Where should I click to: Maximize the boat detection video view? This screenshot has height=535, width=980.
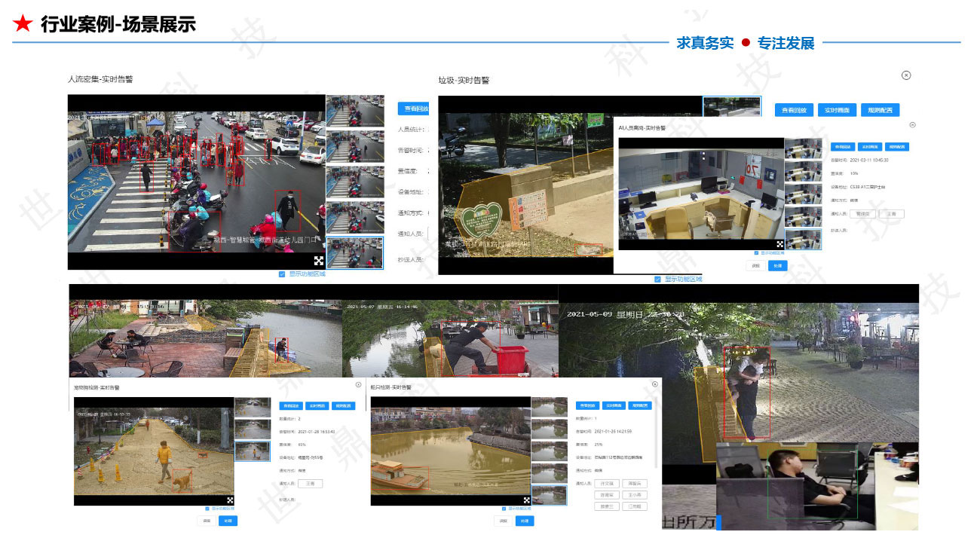pyautogui.click(x=526, y=500)
